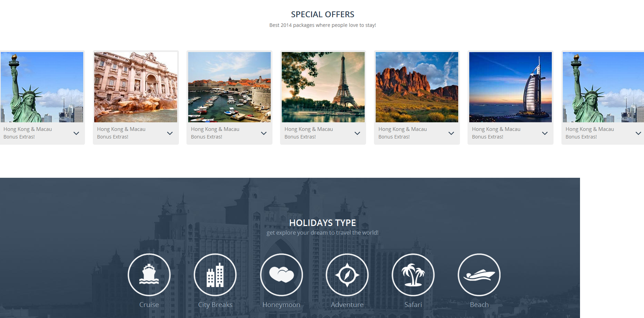Click Hong Kong & Macau title under Trevi Fountain
Image resolution: width=644 pixels, height=318 pixels.
pos(121,129)
